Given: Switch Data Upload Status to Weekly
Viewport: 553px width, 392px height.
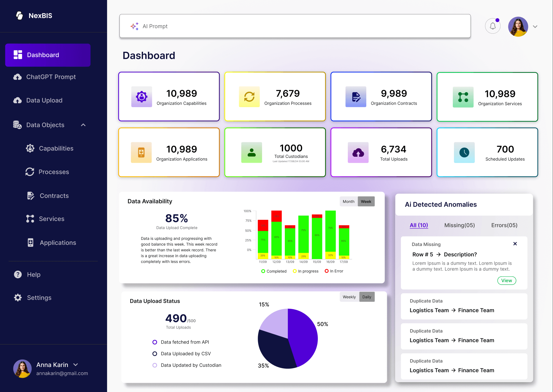Looking at the screenshot, I should [349, 297].
